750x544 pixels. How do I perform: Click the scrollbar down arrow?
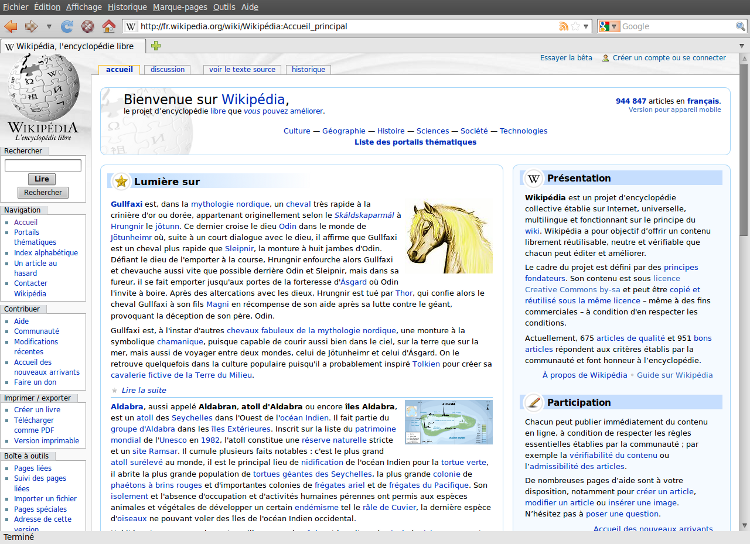[744, 525]
